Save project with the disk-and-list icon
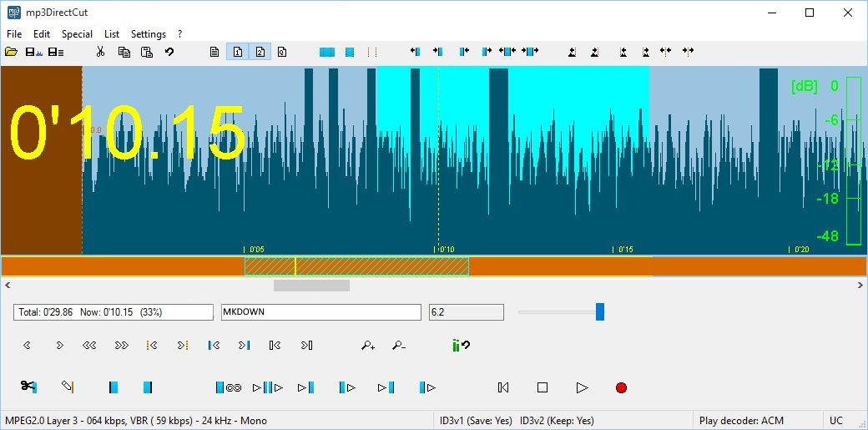The height and width of the screenshot is (430, 868). pos(56,52)
